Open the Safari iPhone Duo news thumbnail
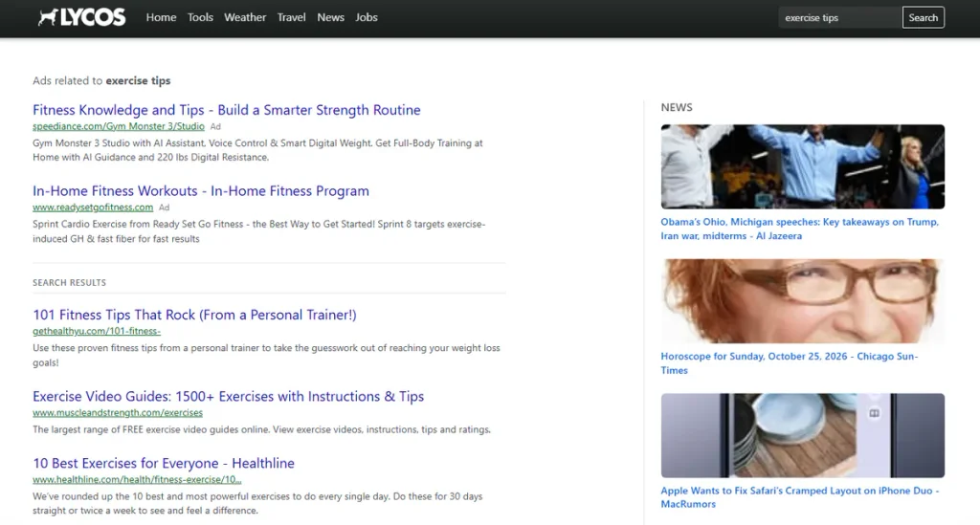980x525 pixels. (x=803, y=435)
